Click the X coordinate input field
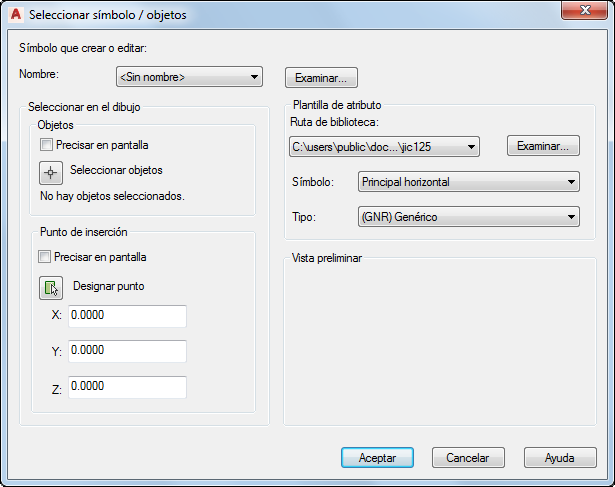This screenshot has width=615, height=487. pyautogui.click(x=127, y=316)
